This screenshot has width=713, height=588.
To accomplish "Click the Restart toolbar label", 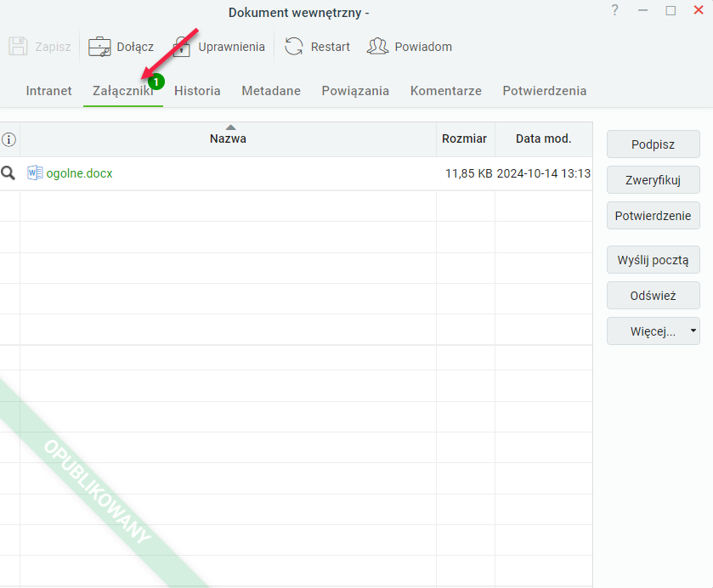I will (x=330, y=47).
